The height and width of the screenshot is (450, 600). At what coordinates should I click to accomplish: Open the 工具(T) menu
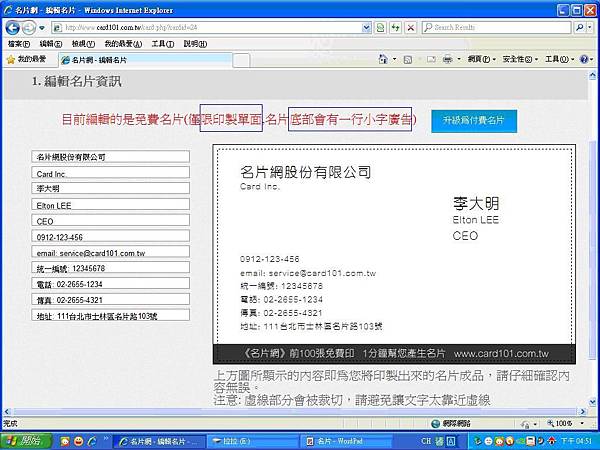163,44
